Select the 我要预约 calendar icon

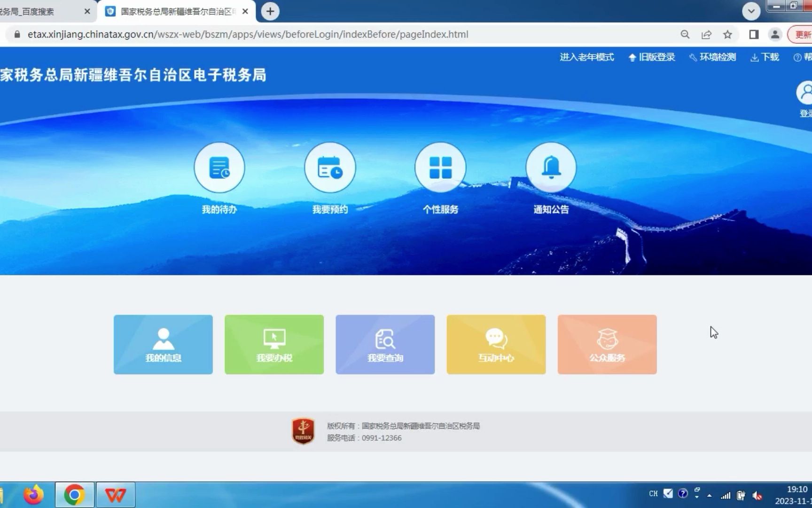click(x=330, y=167)
